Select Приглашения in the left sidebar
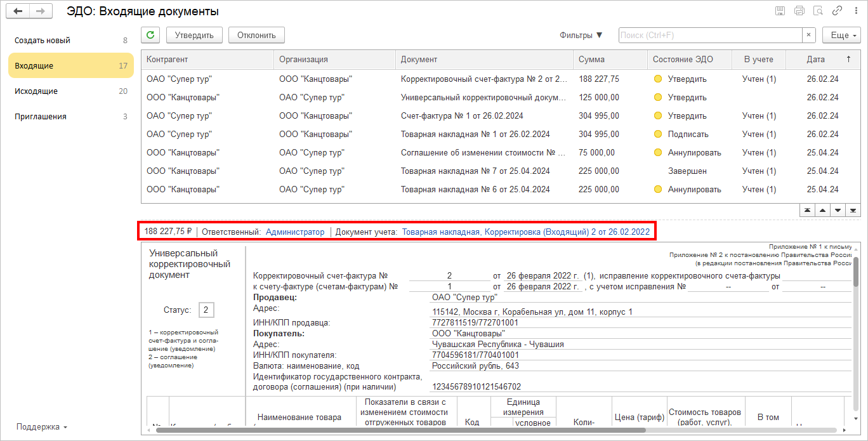 point(41,117)
